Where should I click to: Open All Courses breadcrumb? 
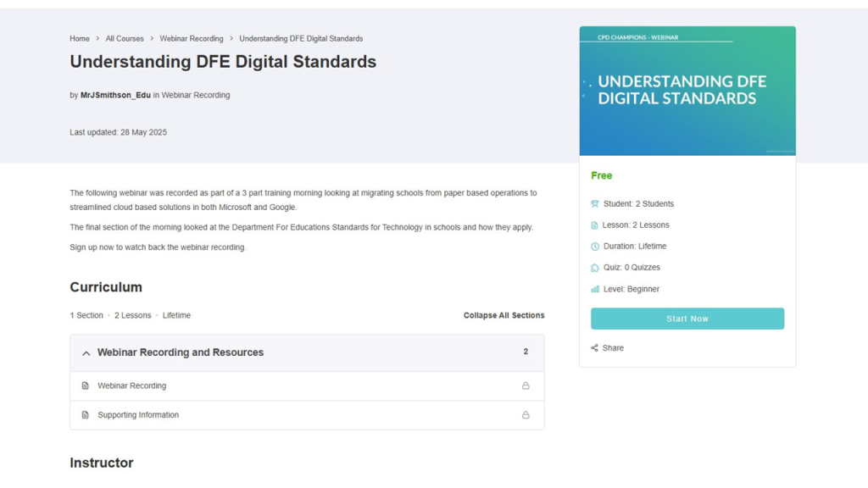click(125, 38)
